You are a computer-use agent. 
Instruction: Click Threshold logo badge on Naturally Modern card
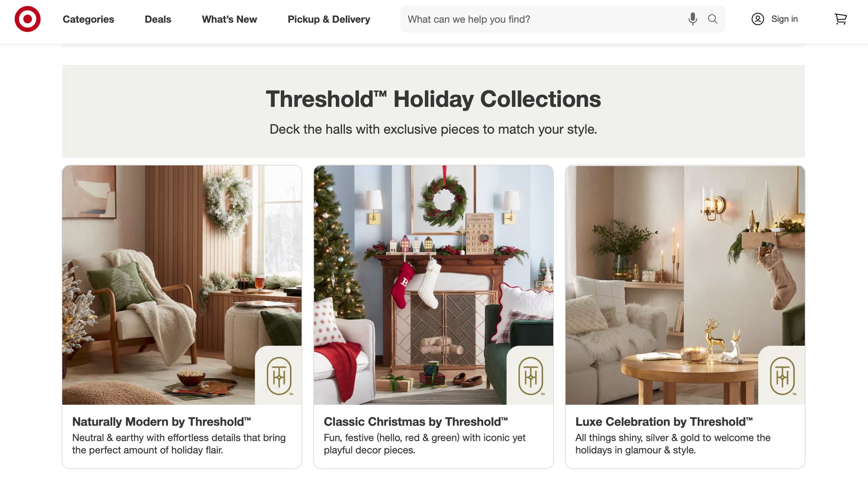point(279,376)
